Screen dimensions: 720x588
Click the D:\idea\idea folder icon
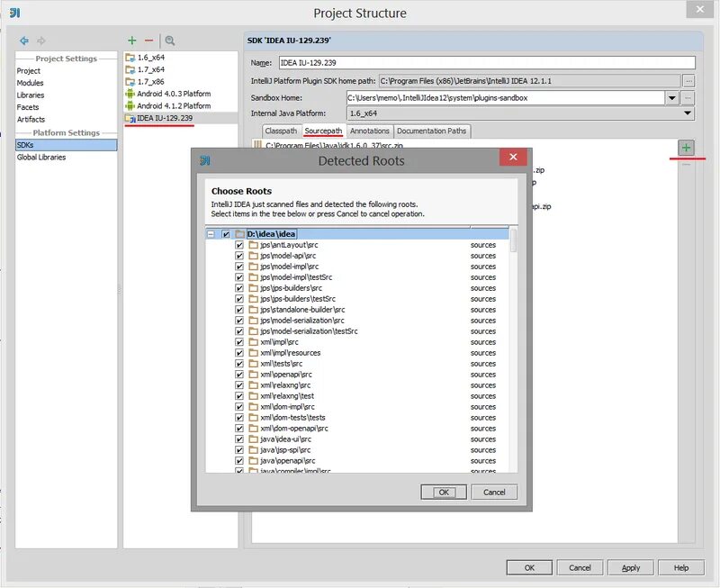(239, 234)
